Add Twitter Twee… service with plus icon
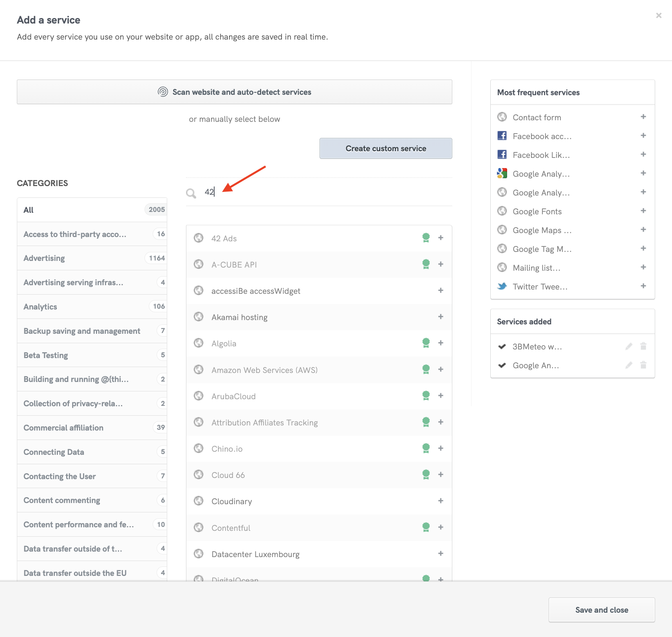This screenshot has width=672, height=637. 643,286
